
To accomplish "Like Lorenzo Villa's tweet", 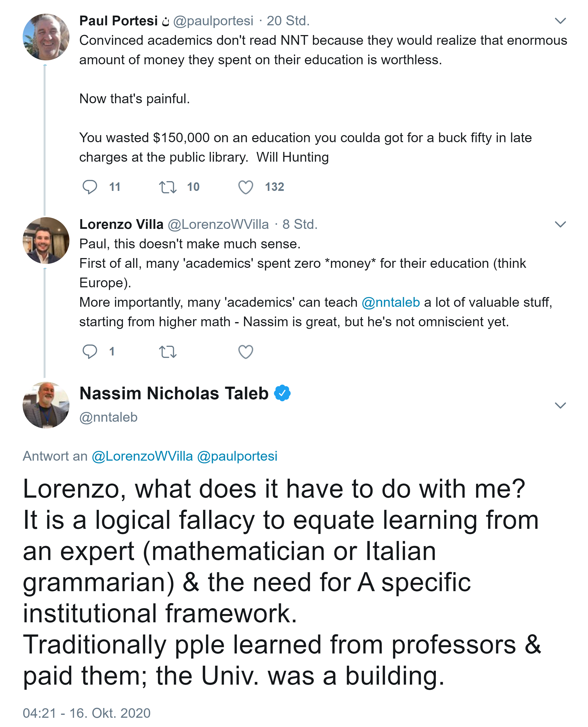I will pos(246,352).
